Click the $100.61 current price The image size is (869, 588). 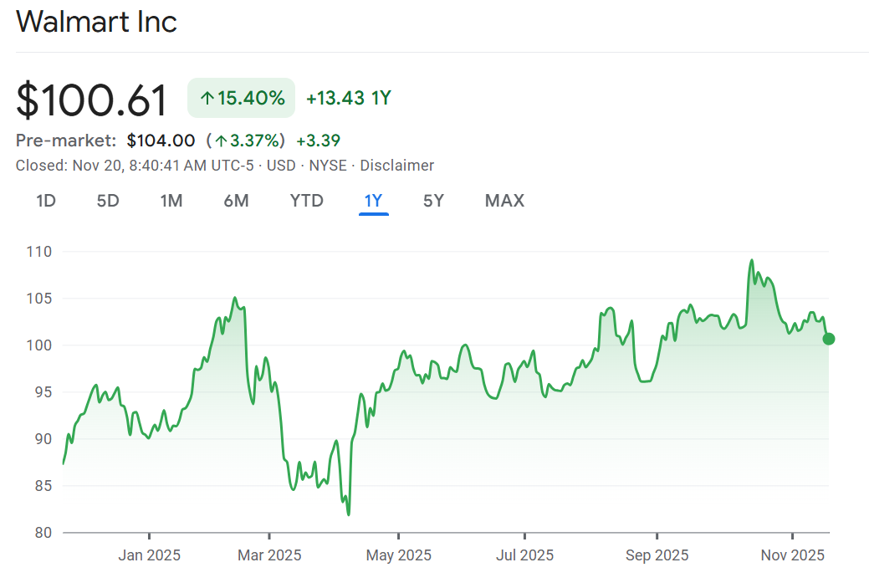[x=92, y=100]
